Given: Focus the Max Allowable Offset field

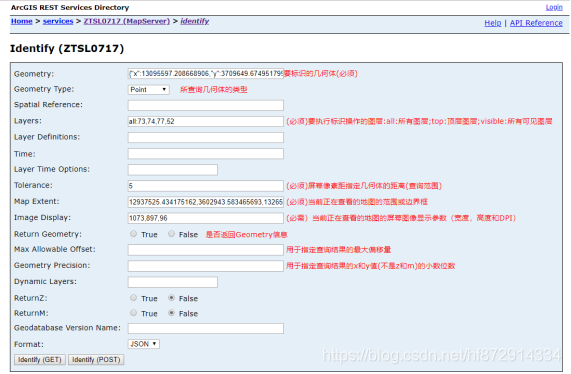Looking at the screenshot, I should 206,250.
